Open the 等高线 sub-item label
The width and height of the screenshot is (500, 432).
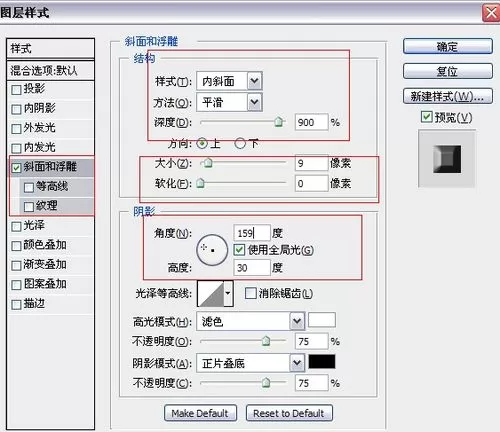(52, 186)
